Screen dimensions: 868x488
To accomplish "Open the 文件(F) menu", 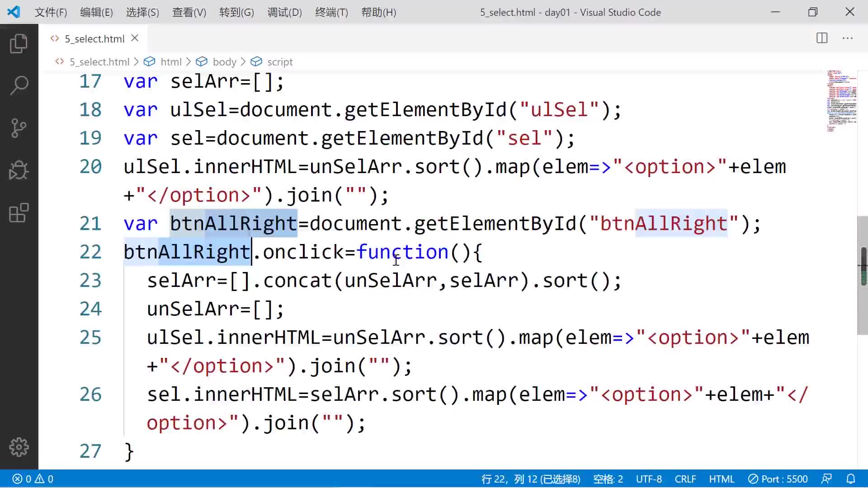I will [x=51, y=12].
